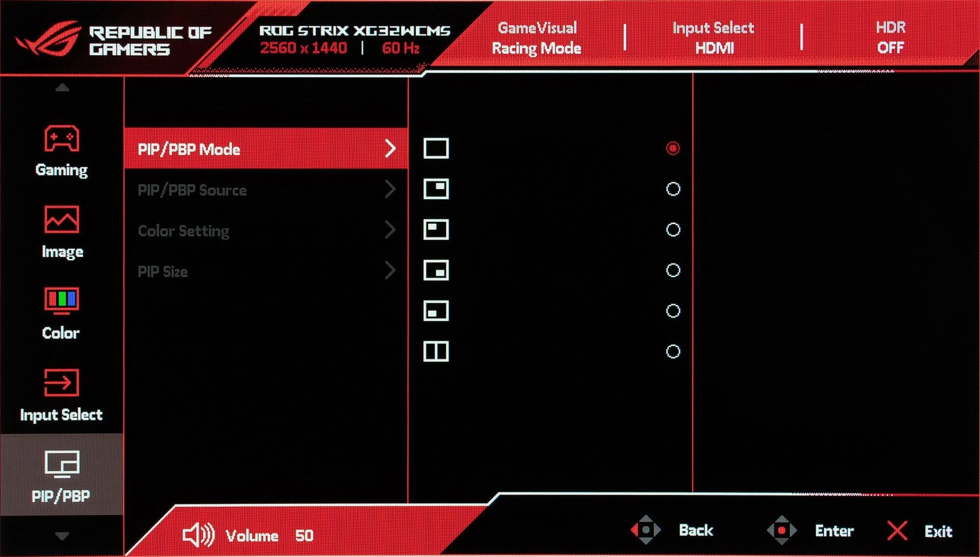The image size is (980, 557).
Task: Switch to the Gaming sidebar label
Action: pyautogui.click(x=62, y=170)
